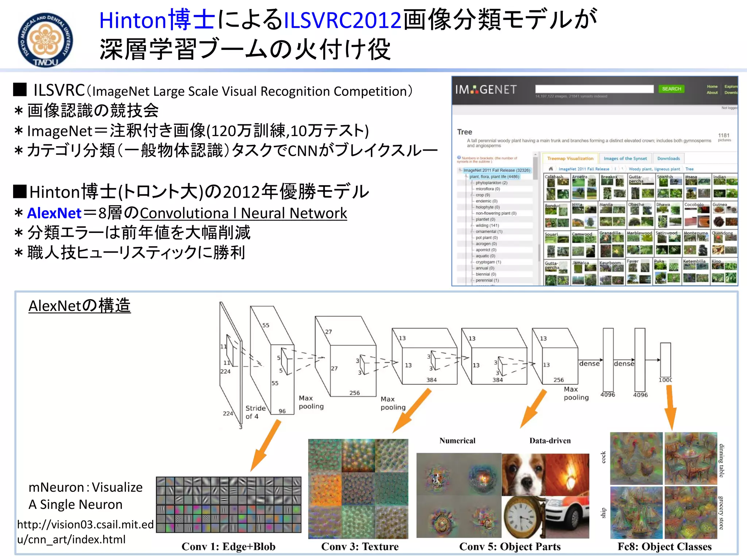Switch to the Treemap Visualization tab
Screen dimensions: 747x560
point(570,158)
